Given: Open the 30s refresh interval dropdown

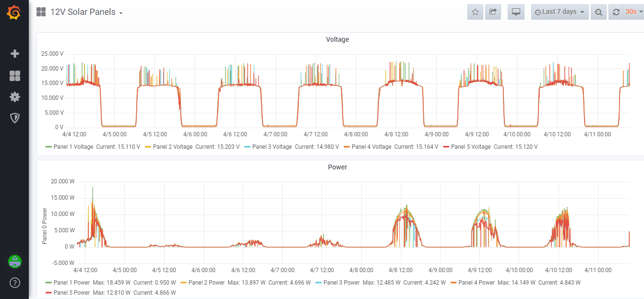Looking at the screenshot, I should click(x=633, y=12).
